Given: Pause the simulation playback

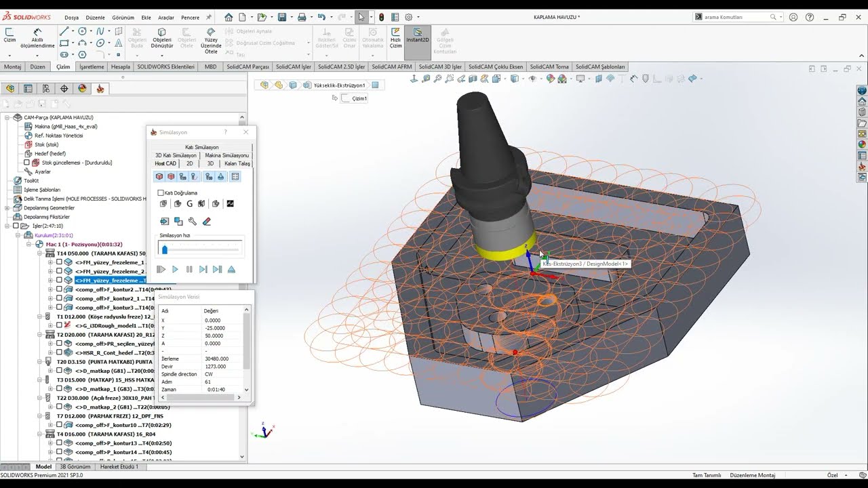Looking at the screenshot, I should (189, 269).
